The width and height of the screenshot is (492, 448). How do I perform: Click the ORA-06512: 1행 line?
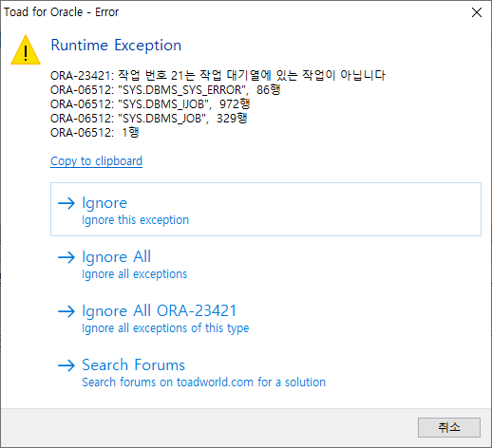click(94, 132)
